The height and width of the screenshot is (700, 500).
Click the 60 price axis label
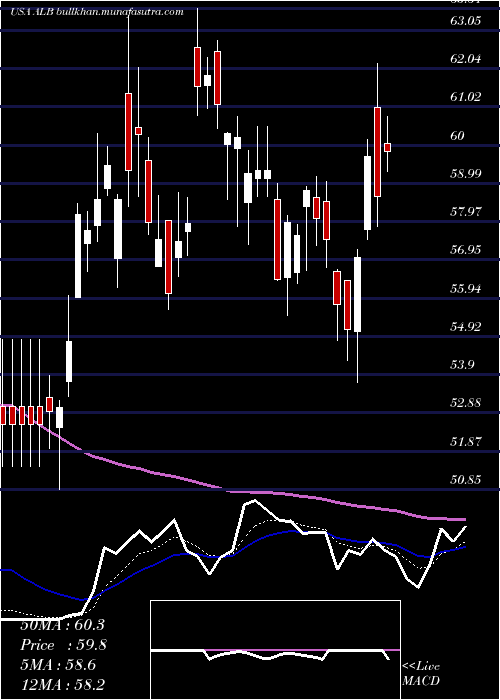(x=457, y=135)
